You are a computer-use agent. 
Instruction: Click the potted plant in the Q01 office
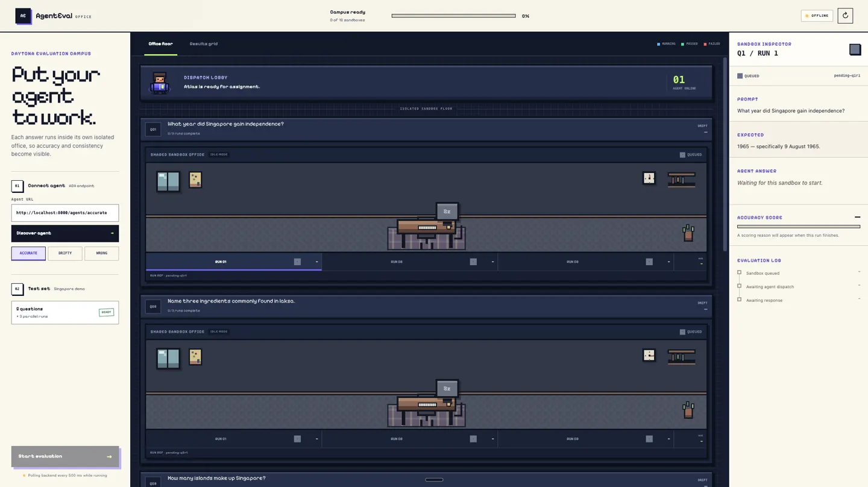pos(688,233)
